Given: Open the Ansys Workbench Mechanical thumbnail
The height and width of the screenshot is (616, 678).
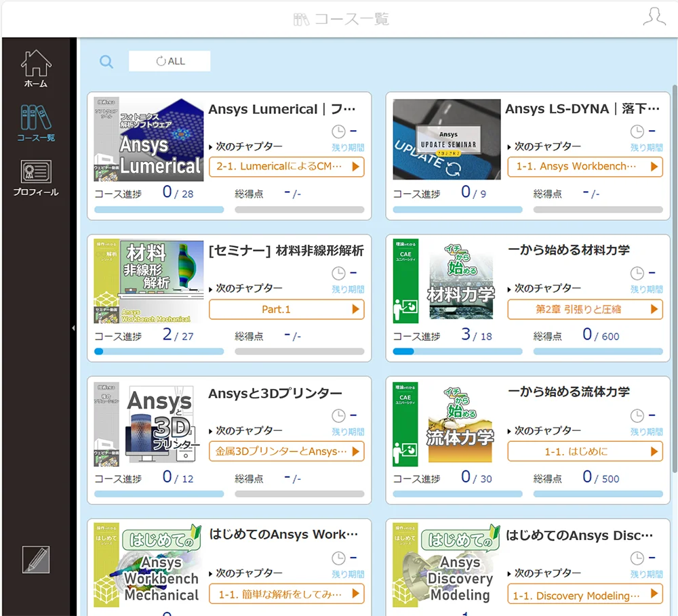Looking at the screenshot, I should pyautogui.click(x=148, y=565).
